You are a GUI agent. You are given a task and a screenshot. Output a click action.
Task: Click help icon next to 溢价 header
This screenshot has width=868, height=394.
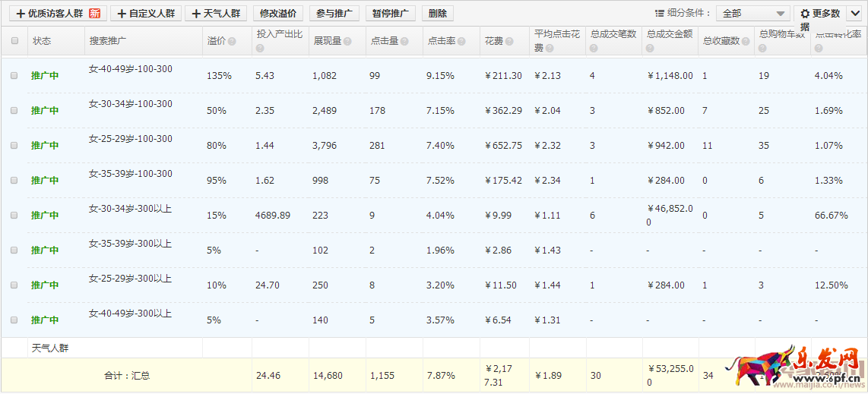coord(232,42)
